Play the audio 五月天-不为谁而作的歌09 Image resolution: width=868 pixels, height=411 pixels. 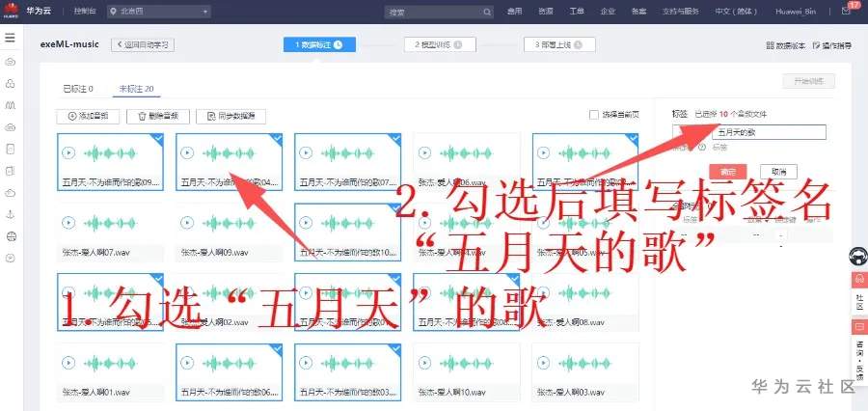[68, 152]
